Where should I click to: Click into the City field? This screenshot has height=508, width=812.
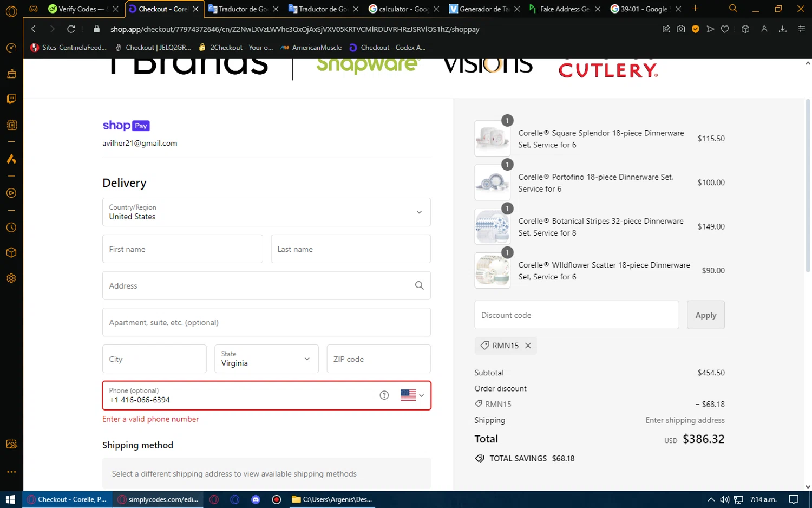154,359
